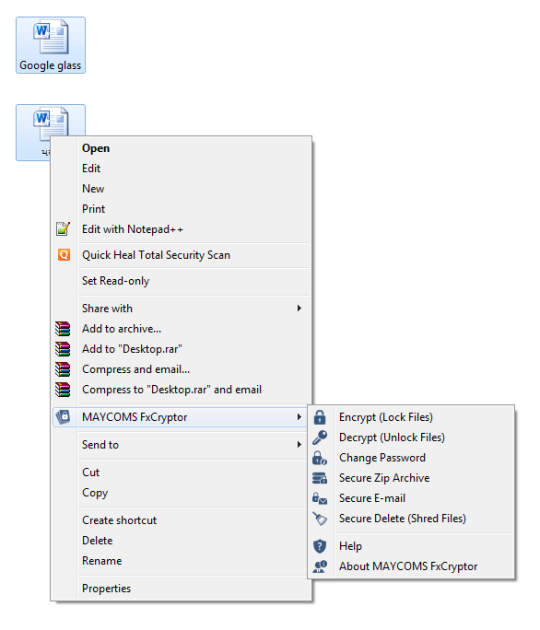Viewport: 540px width, 630px height.
Task: Choose Compress and email...
Action: click(182, 369)
